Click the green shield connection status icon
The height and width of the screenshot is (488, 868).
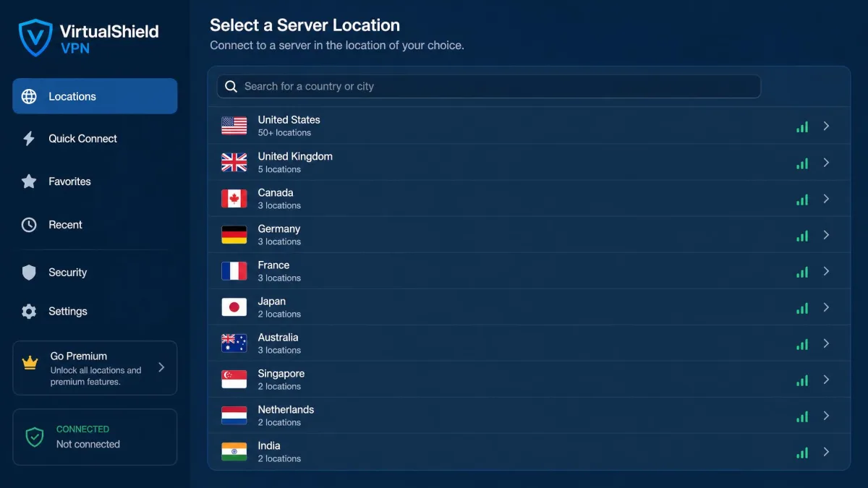(35, 437)
